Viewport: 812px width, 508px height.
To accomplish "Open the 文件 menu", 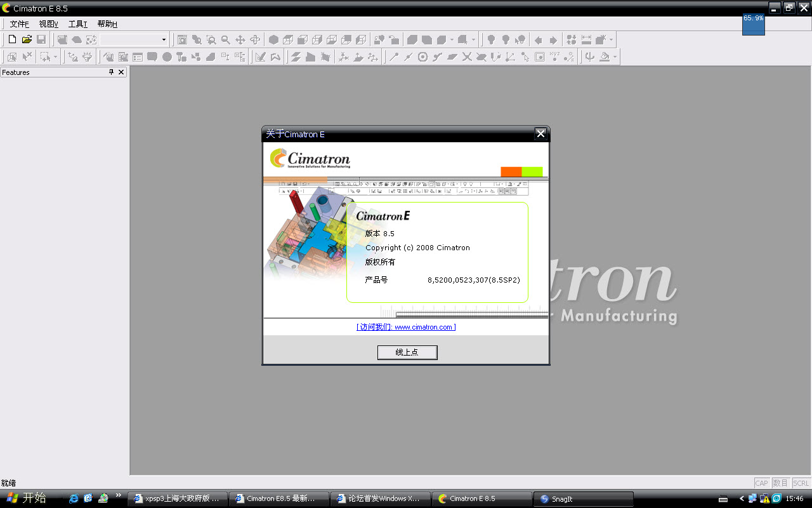I will 20,24.
